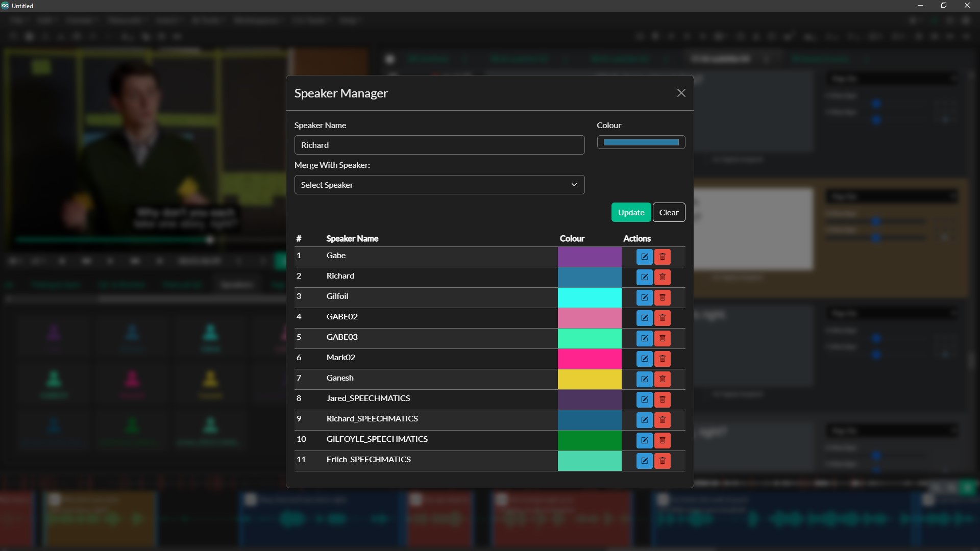Viewport: 980px width, 551px height.
Task: Delete the GILFOYLE_SPEECHMATICS speaker
Action: click(663, 440)
